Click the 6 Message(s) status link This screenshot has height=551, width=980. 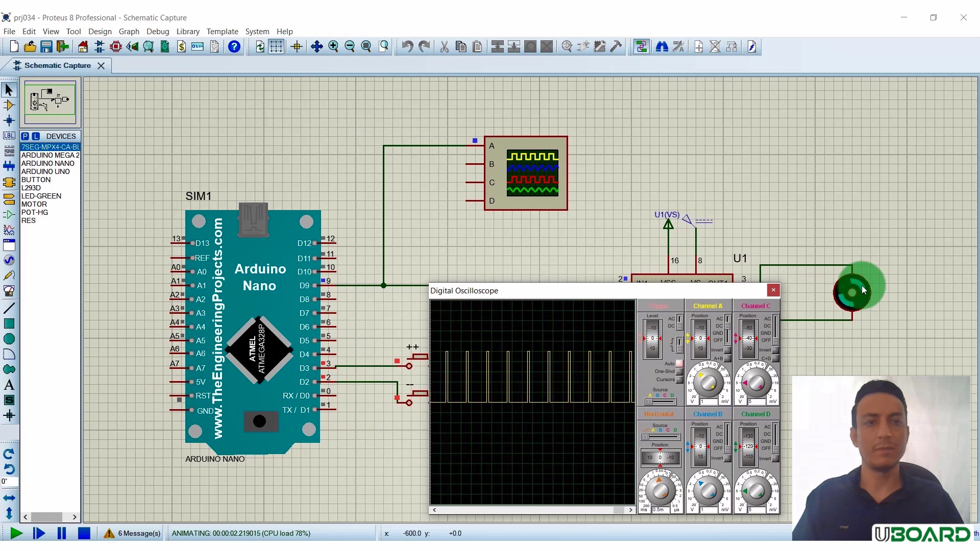tap(139, 534)
